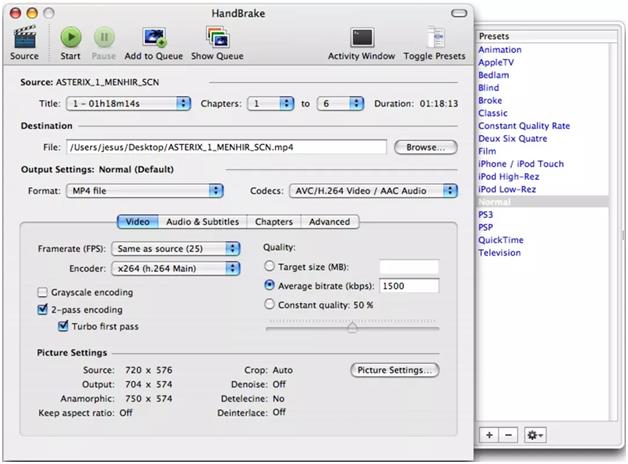Uncheck 2-pass encoding
The width and height of the screenshot is (628, 464).
(42, 309)
